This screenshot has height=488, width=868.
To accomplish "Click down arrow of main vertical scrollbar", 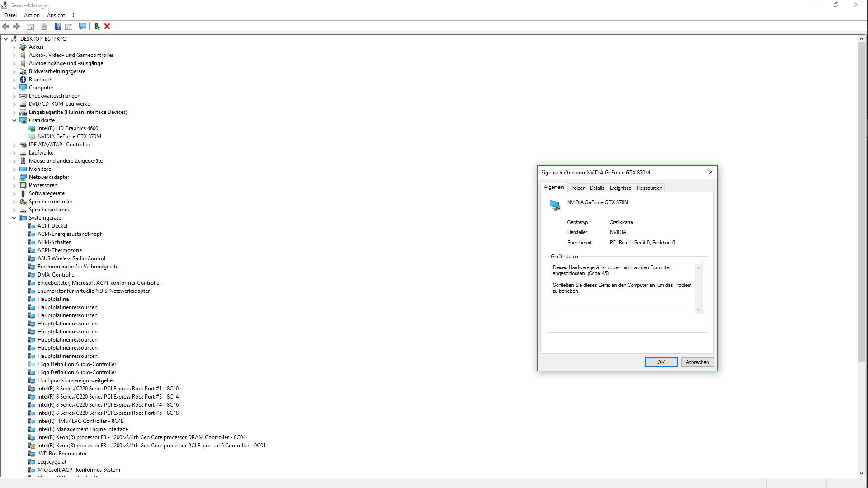I will click(861, 473).
